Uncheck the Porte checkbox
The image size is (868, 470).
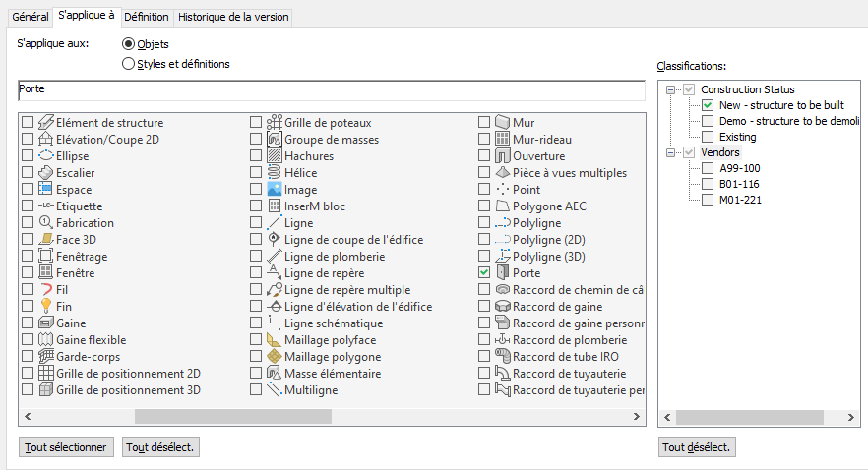tap(484, 272)
